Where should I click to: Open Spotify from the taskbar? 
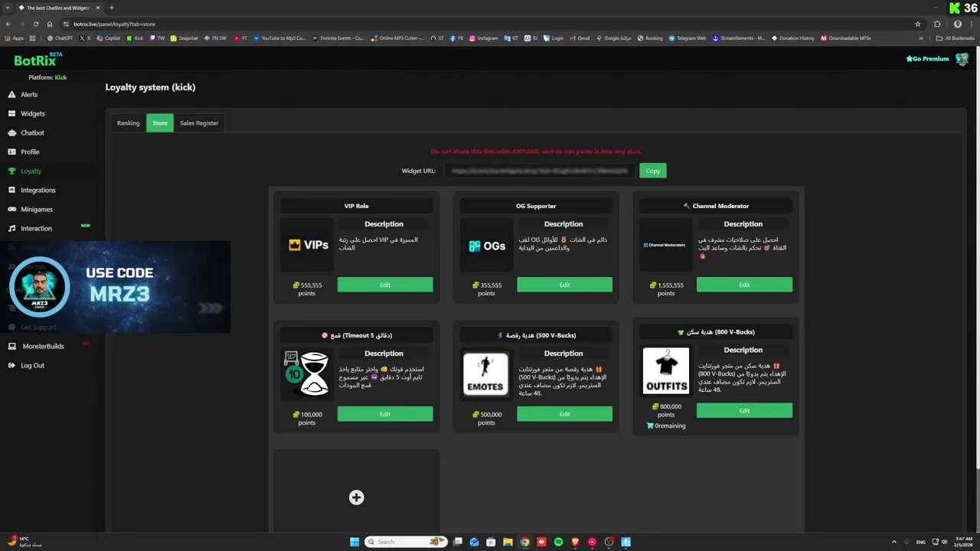[558, 542]
